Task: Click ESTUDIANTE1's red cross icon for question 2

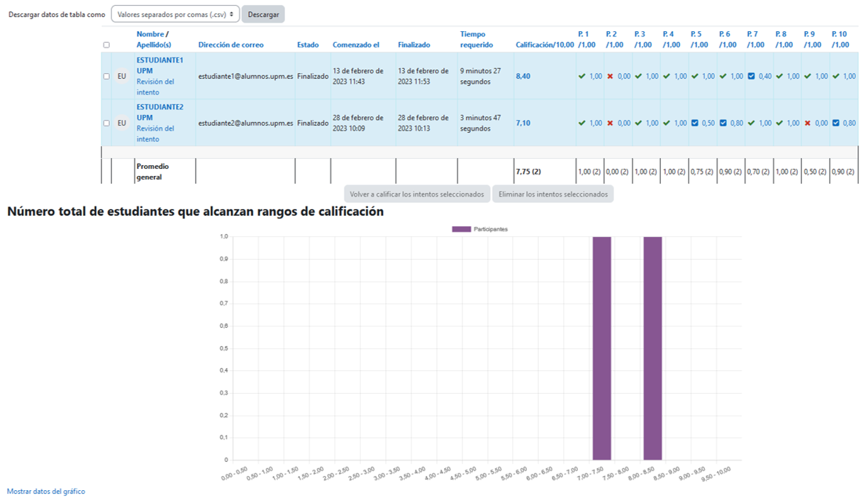Action: click(x=610, y=76)
